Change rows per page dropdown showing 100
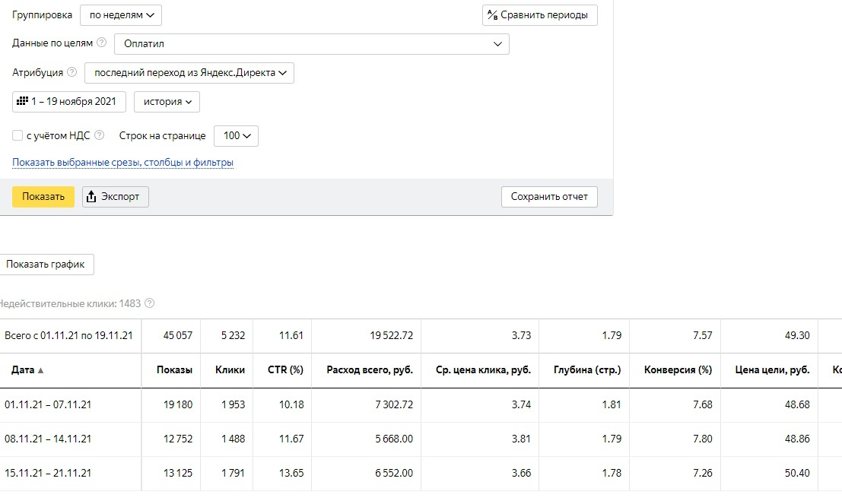 237,136
